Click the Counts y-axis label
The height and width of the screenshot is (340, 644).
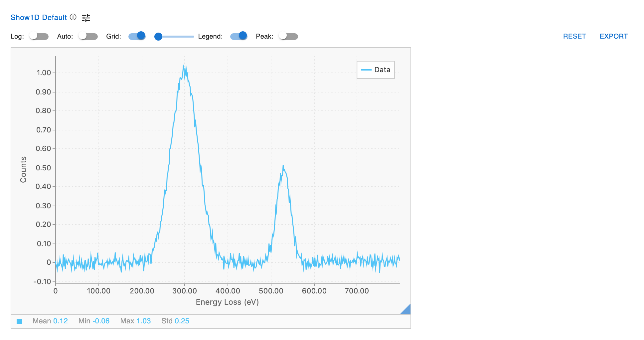pyautogui.click(x=23, y=170)
